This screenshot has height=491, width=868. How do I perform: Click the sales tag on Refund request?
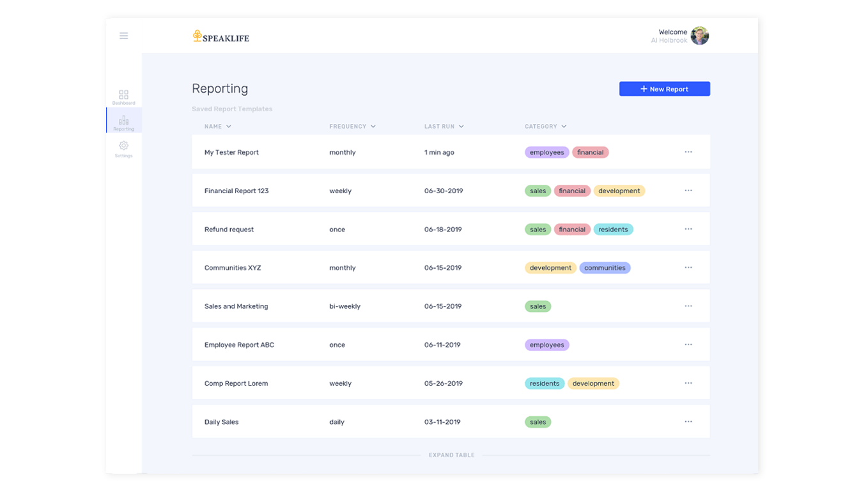pyautogui.click(x=538, y=229)
